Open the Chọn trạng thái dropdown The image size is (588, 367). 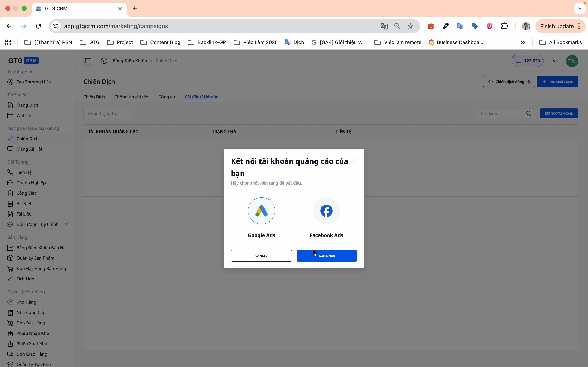click(x=107, y=113)
